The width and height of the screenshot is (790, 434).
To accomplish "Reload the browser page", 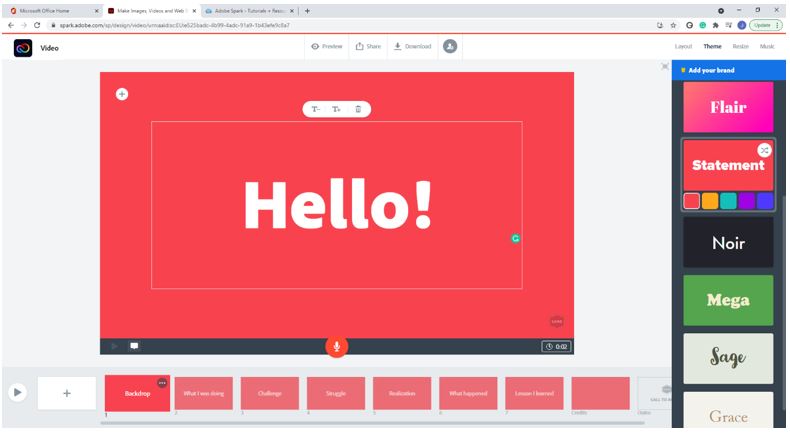I will pos(37,25).
